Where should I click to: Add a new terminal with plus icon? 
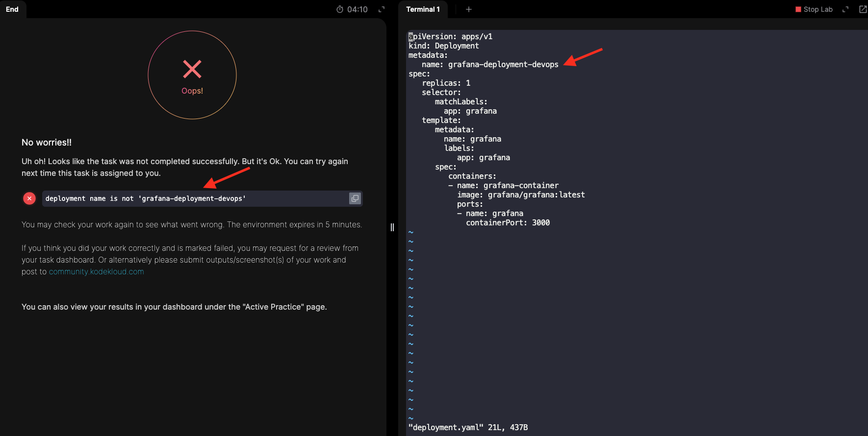tap(469, 9)
